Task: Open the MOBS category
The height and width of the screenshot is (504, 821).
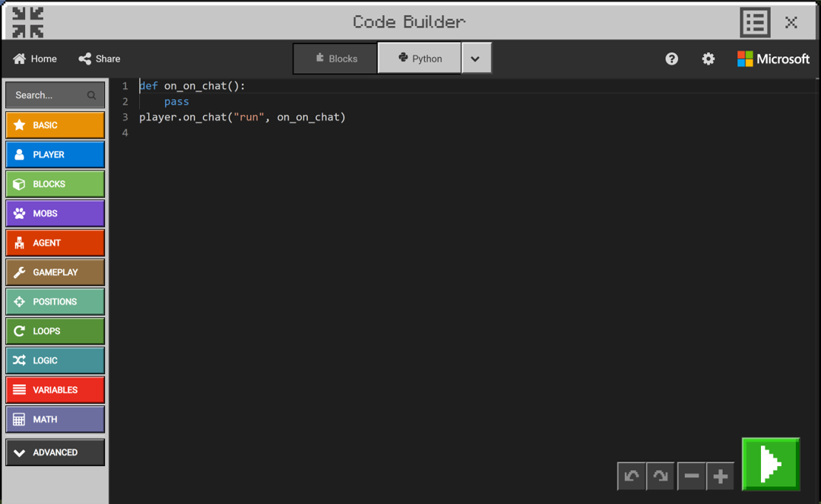Action: click(55, 213)
